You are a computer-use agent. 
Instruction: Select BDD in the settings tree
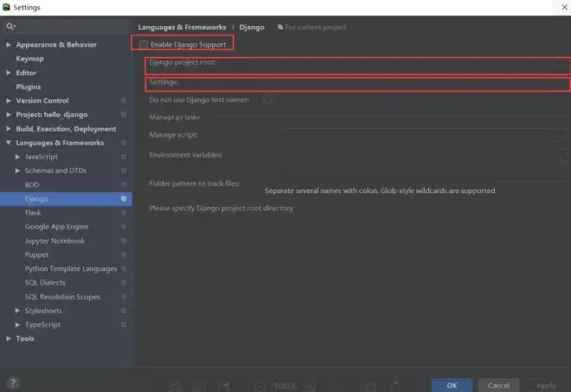(32, 184)
